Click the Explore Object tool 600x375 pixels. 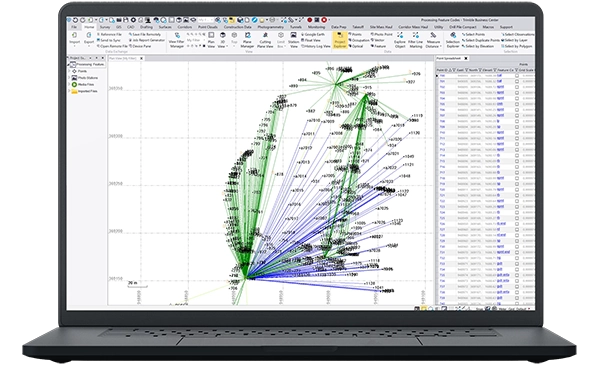[x=400, y=40]
